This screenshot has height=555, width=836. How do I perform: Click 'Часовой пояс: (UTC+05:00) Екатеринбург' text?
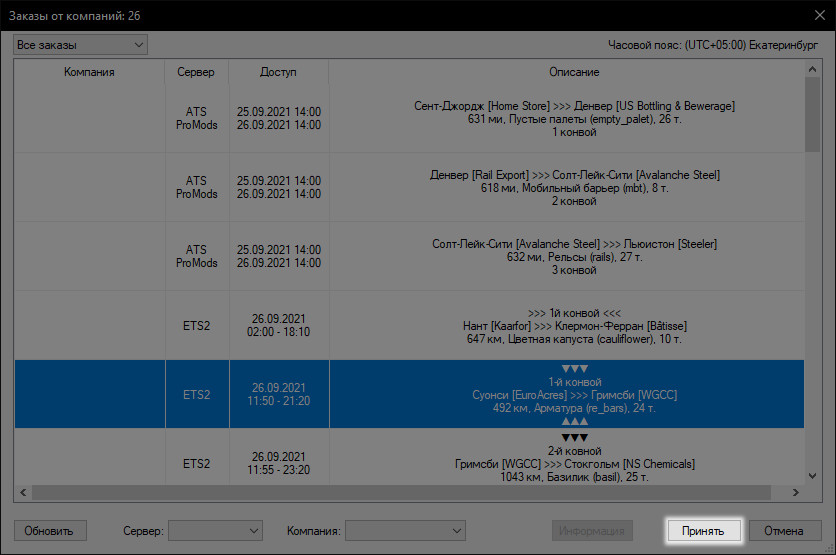click(x=713, y=45)
